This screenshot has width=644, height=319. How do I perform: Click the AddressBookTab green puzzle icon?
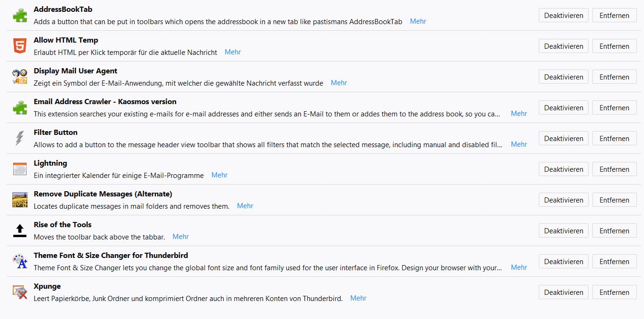pos(20,16)
